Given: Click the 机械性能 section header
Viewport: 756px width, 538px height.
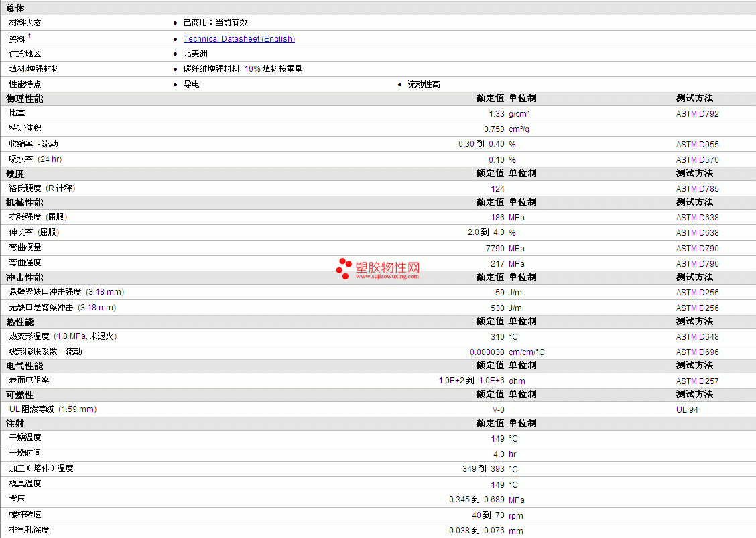Looking at the screenshot, I should [25, 202].
